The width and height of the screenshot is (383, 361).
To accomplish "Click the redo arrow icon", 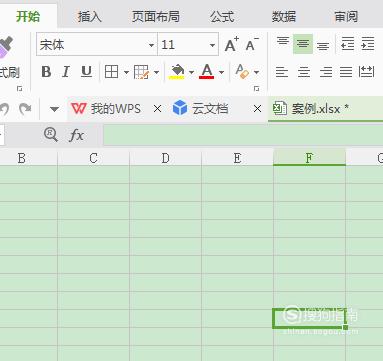I will (x=25, y=109).
